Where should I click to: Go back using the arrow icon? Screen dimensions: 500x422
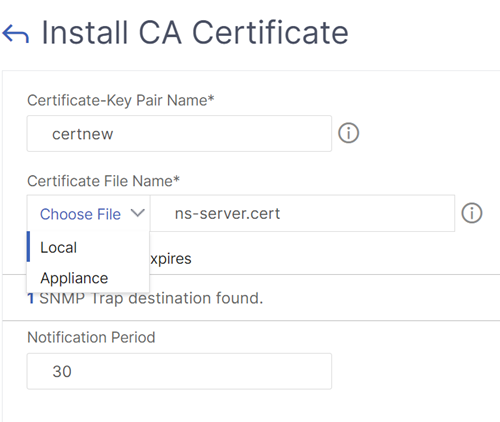15,33
